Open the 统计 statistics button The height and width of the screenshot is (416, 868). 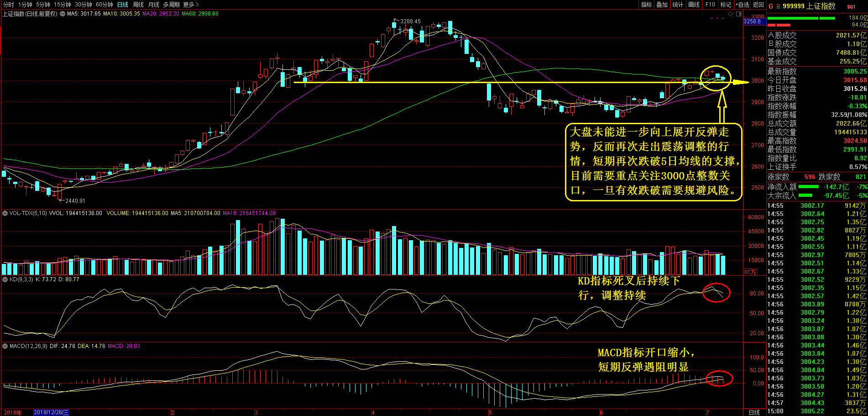[x=678, y=5]
